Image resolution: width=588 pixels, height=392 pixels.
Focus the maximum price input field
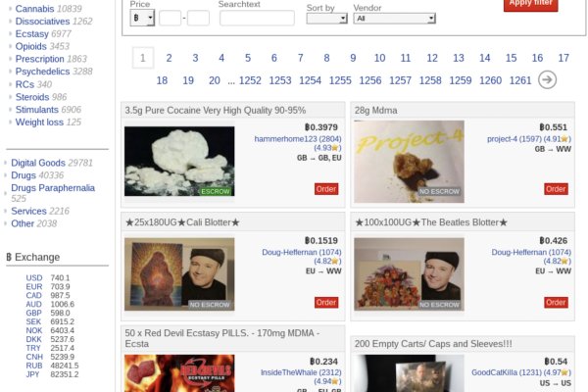click(198, 18)
